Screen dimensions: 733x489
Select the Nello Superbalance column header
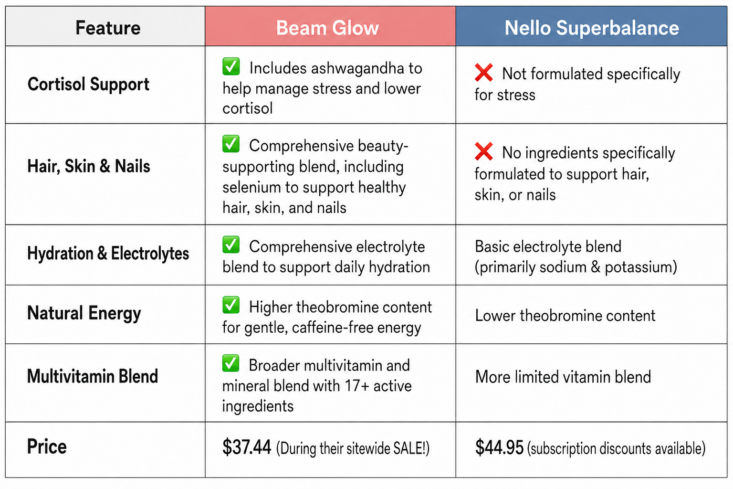click(x=591, y=27)
